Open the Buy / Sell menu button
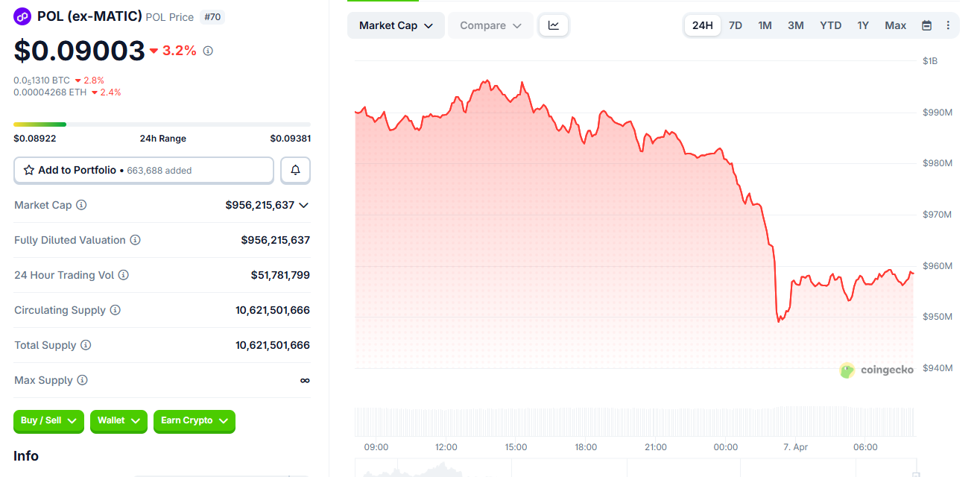This screenshot has width=980, height=477. pyautogui.click(x=48, y=421)
